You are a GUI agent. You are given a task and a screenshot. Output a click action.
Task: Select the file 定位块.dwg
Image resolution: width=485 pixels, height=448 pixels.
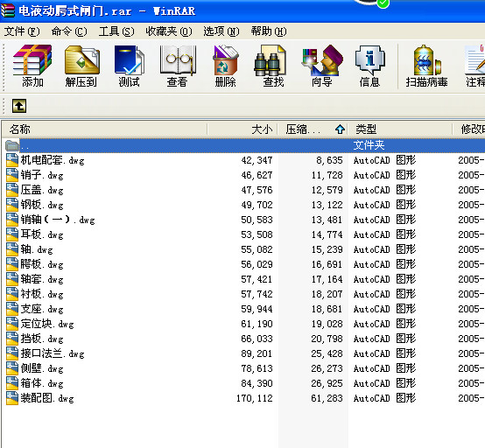click(47, 324)
